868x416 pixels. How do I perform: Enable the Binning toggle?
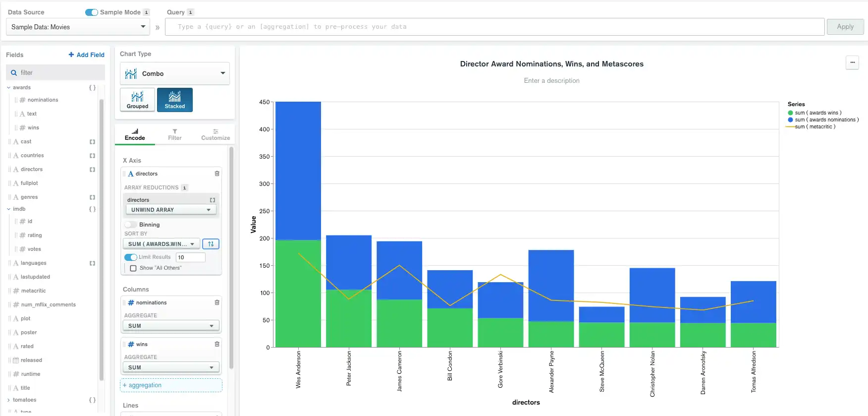(x=131, y=225)
